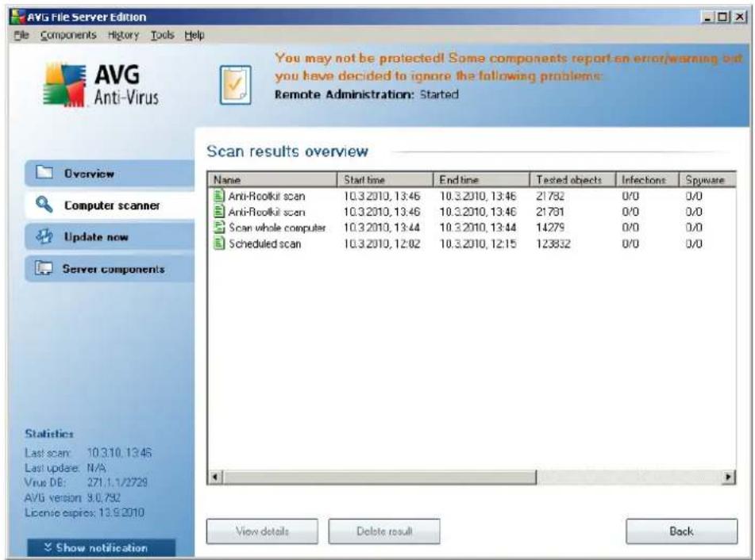The width and height of the screenshot is (755, 560).
Task: Select the Computer scanner section
Action: [x=110, y=205]
